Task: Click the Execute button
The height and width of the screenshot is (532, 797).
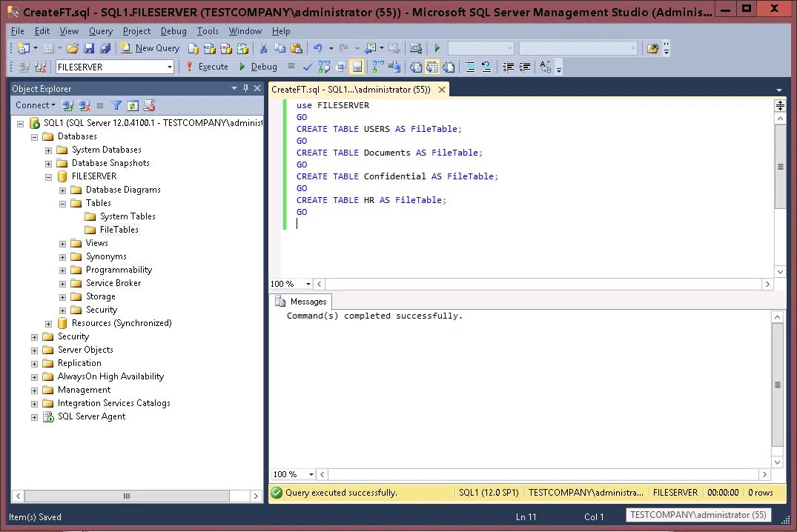Action: [207, 67]
